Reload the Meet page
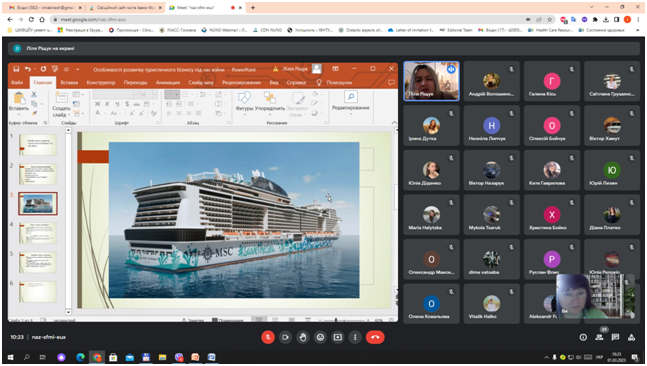 coord(31,19)
